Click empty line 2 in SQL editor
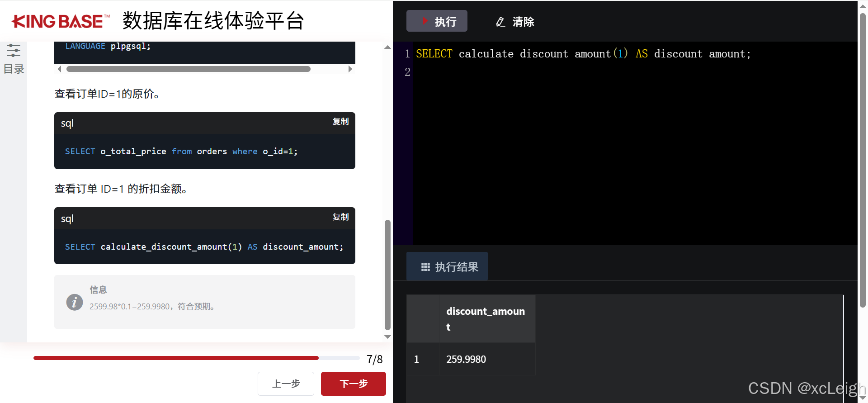The width and height of the screenshot is (868, 403). point(635,72)
